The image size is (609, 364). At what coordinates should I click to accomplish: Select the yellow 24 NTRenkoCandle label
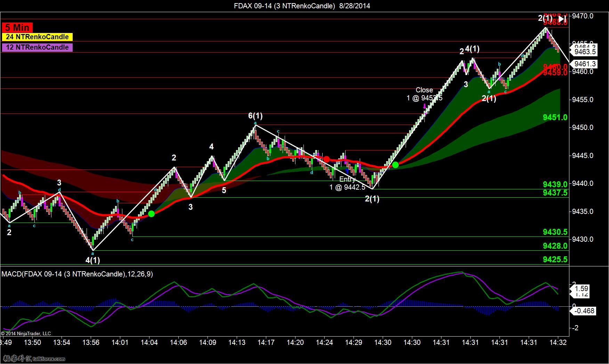pos(37,37)
